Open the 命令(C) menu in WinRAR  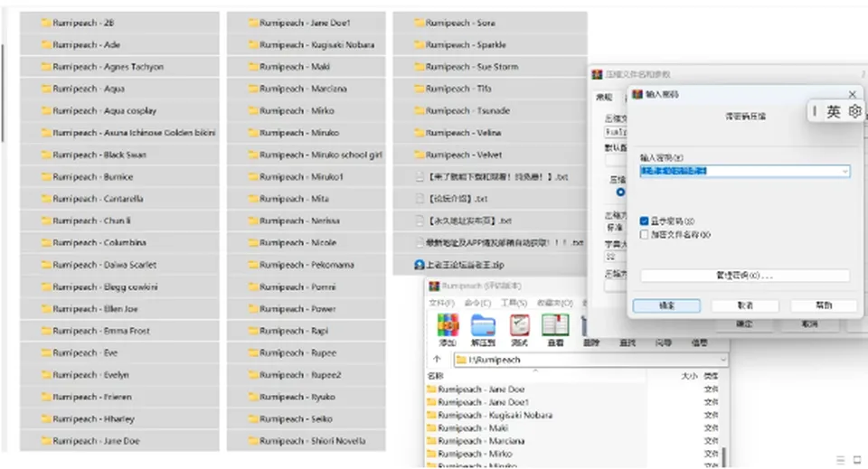pyautogui.click(x=477, y=303)
